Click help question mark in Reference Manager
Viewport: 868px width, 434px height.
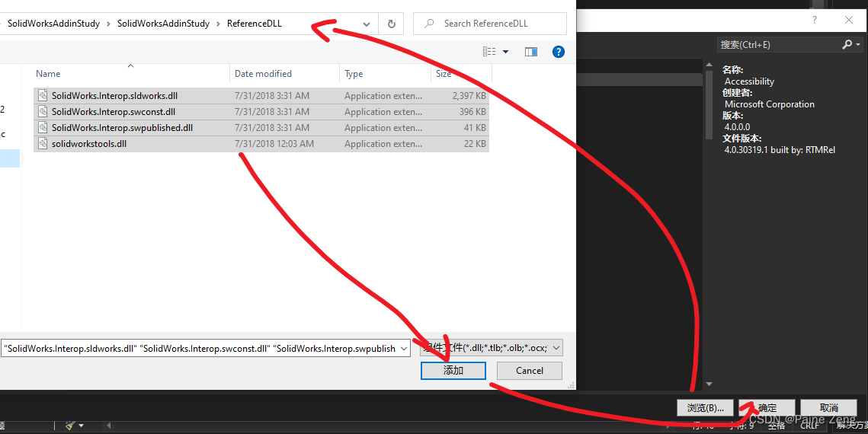tap(815, 20)
